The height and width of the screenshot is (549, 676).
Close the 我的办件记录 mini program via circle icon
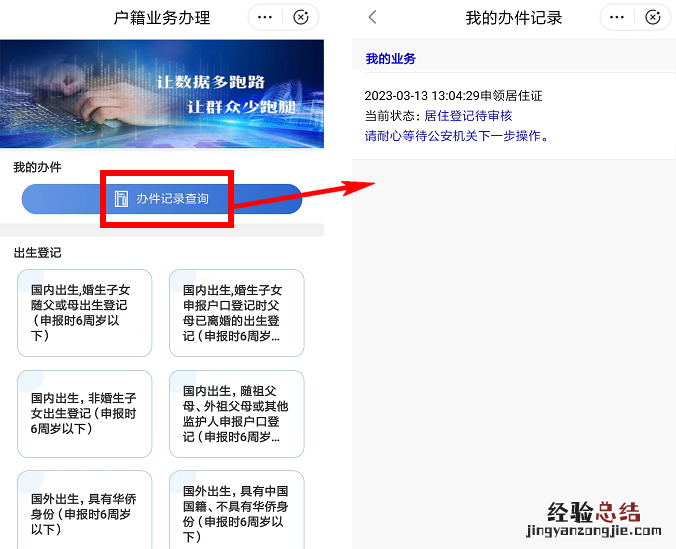(x=653, y=17)
